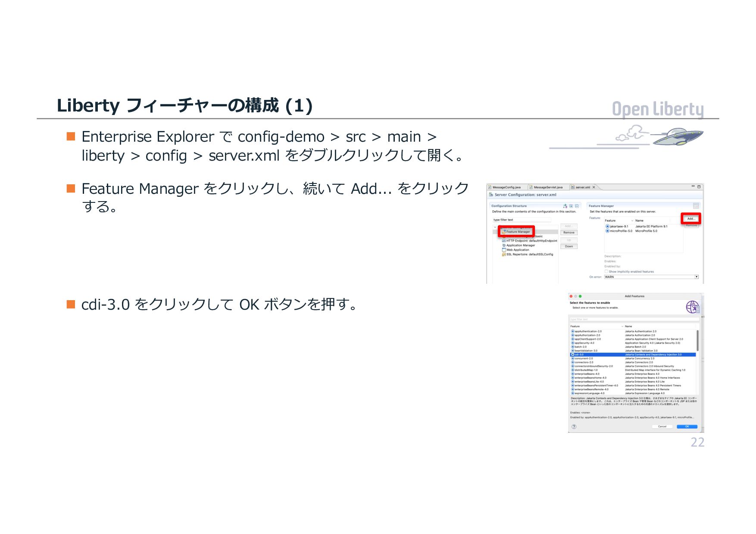The height and width of the screenshot is (534, 756).
Task: Click Add... button in Feature Manager
Action: [691, 219]
